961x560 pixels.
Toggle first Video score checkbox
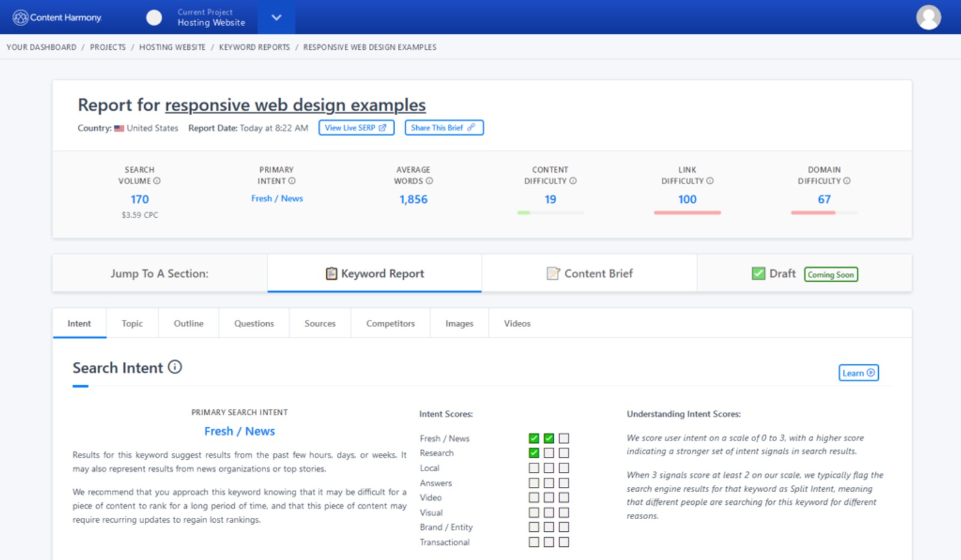pos(534,498)
